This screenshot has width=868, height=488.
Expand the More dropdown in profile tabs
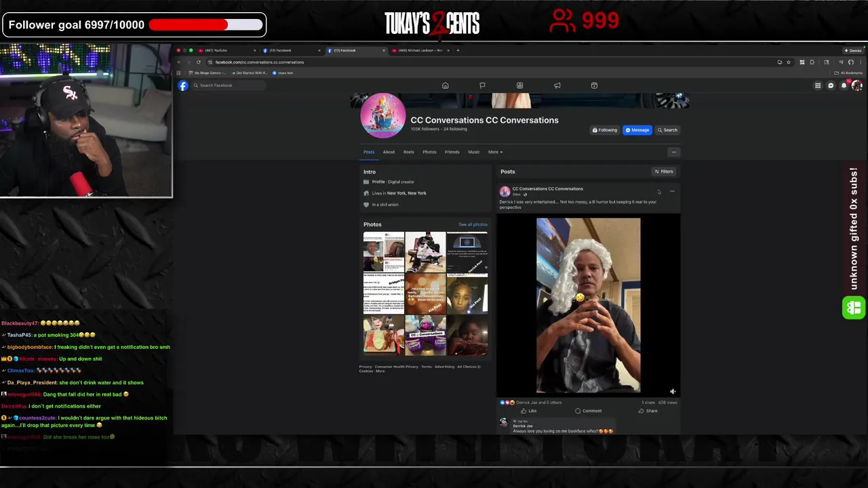[x=495, y=152]
